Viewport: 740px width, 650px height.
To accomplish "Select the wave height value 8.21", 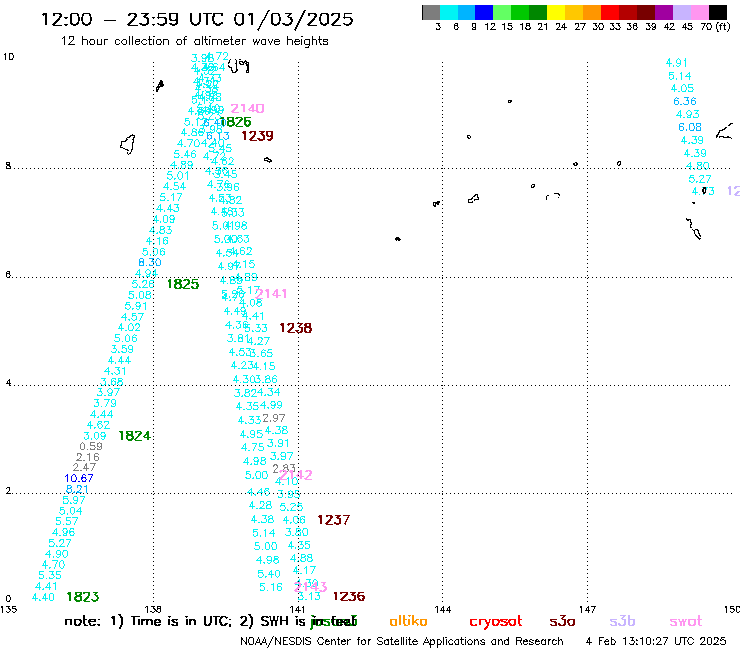I will [x=77, y=489].
